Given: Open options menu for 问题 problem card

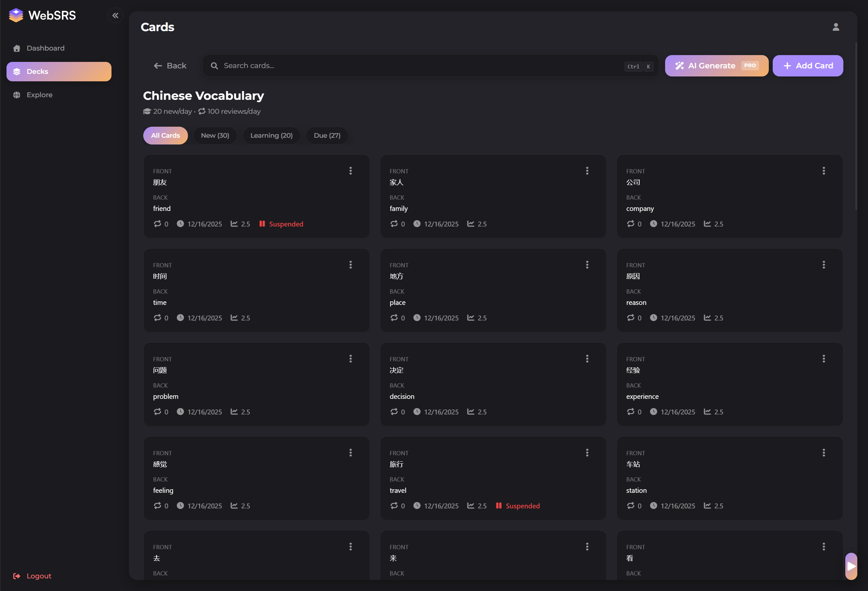Looking at the screenshot, I should click(350, 359).
